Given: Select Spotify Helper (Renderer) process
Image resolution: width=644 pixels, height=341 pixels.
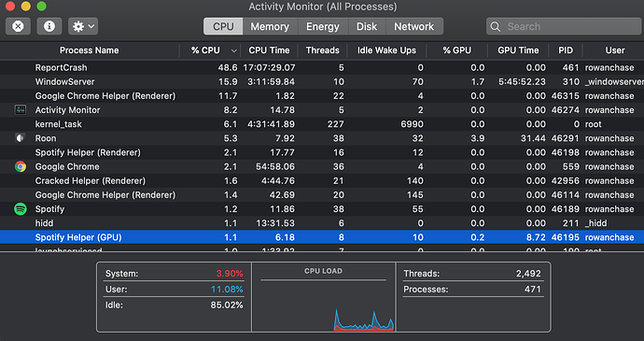Looking at the screenshot, I should 88,152.
